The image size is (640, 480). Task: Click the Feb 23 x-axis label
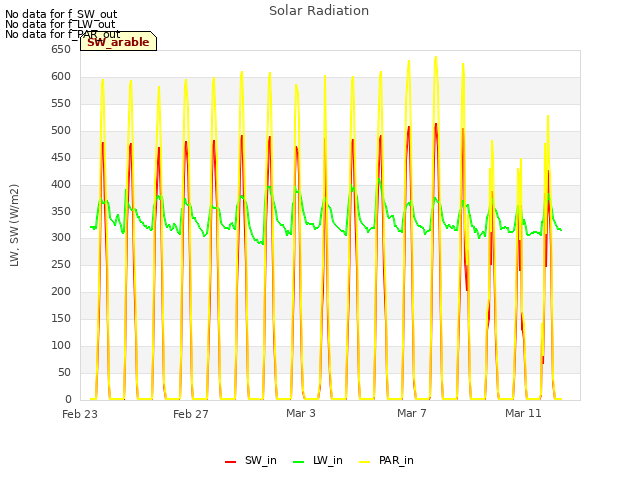pos(80,414)
